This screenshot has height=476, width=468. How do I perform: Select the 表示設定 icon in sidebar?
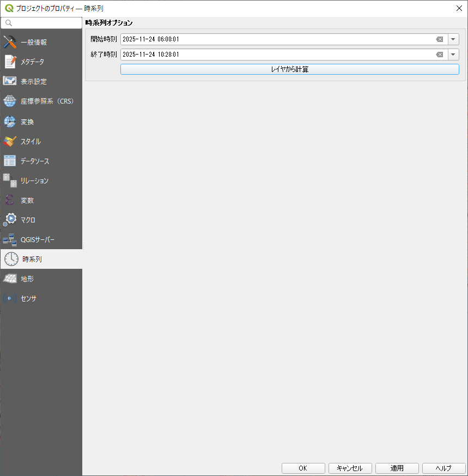[x=10, y=81]
